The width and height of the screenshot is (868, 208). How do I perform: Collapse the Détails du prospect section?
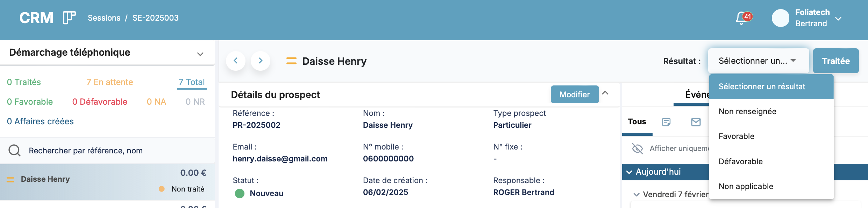[x=605, y=93]
